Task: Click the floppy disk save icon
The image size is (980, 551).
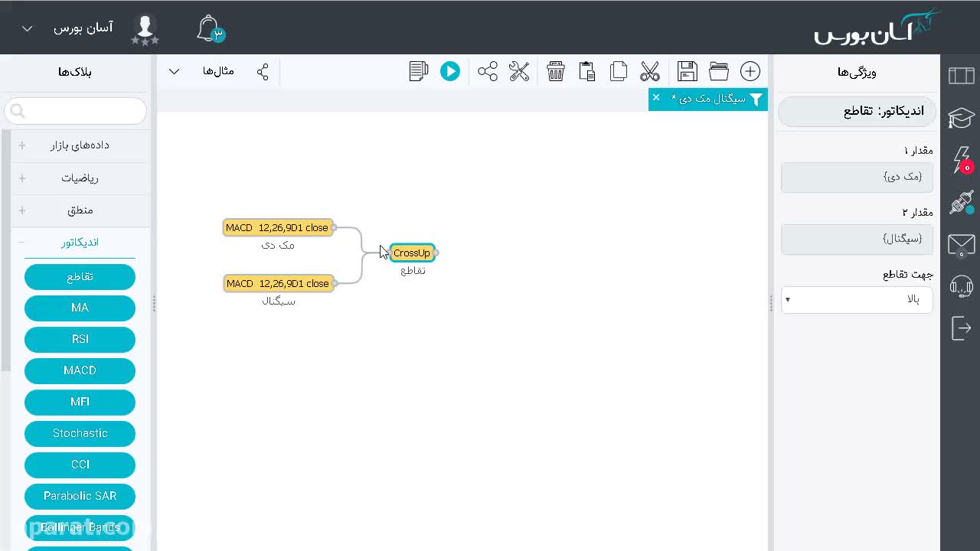Action: tap(688, 71)
